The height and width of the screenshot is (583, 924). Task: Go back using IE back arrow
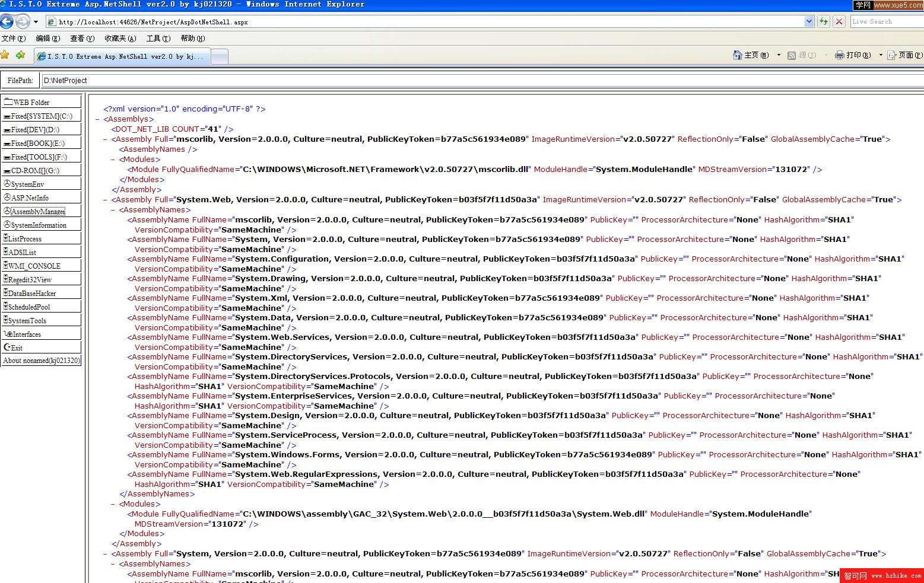click(7, 22)
